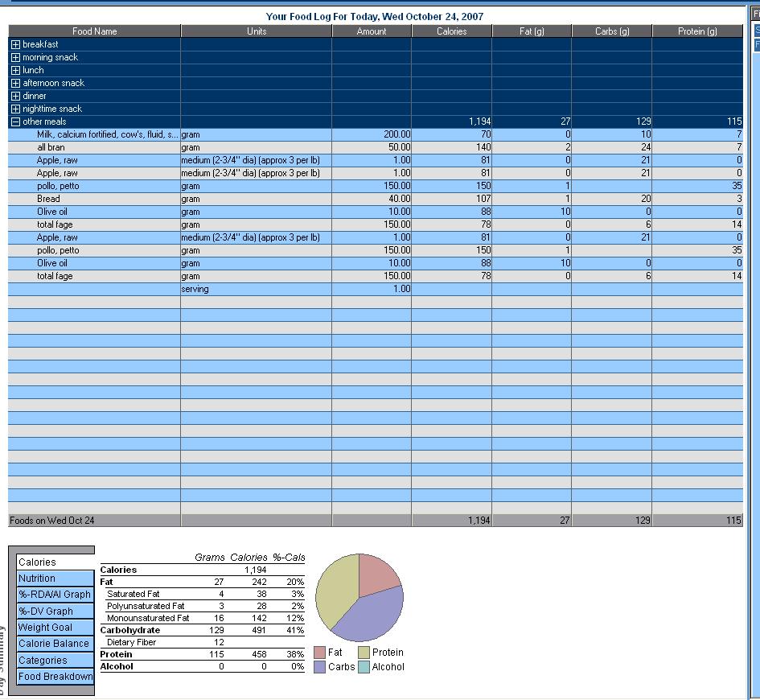
Task: Expand the morning snack group
Action: 15,58
